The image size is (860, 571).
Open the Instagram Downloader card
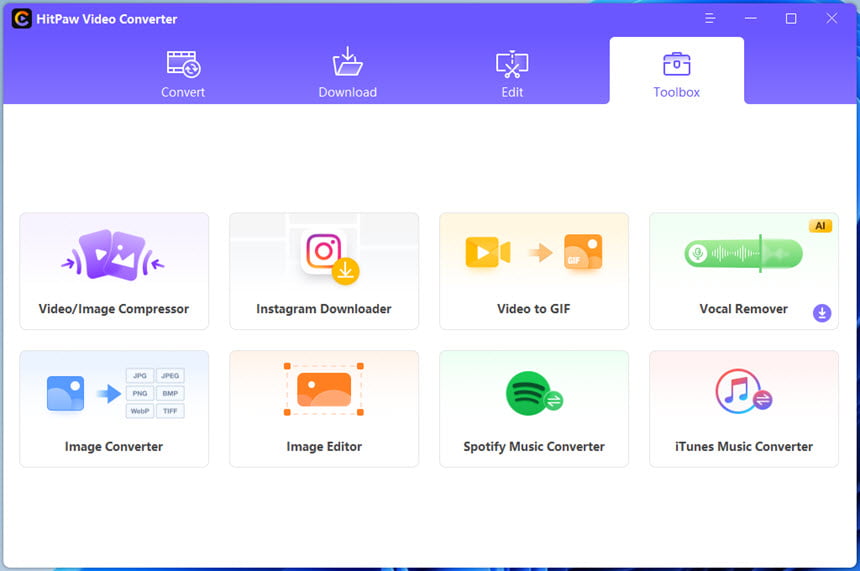pos(324,271)
